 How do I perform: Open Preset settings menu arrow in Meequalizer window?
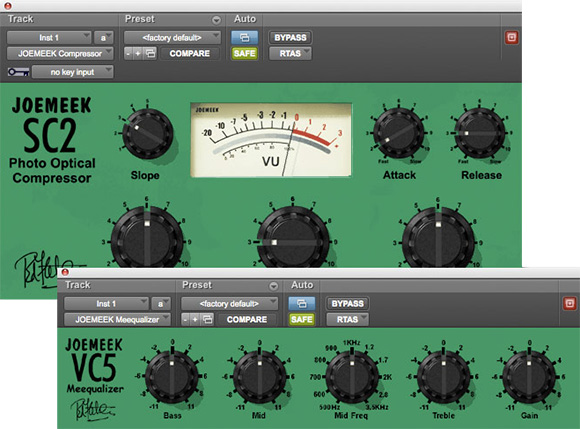pyautogui.click(x=273, y=286)
